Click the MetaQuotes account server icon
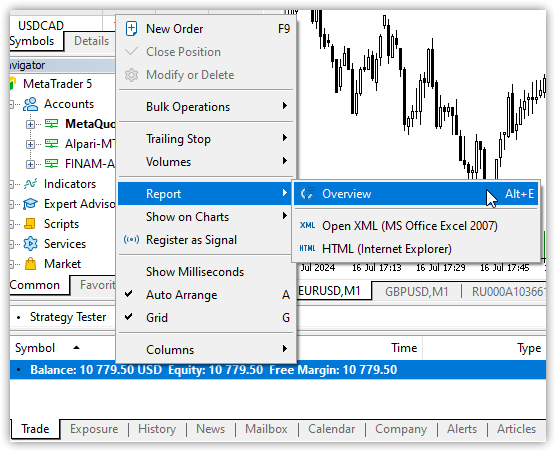 point(51,124)
